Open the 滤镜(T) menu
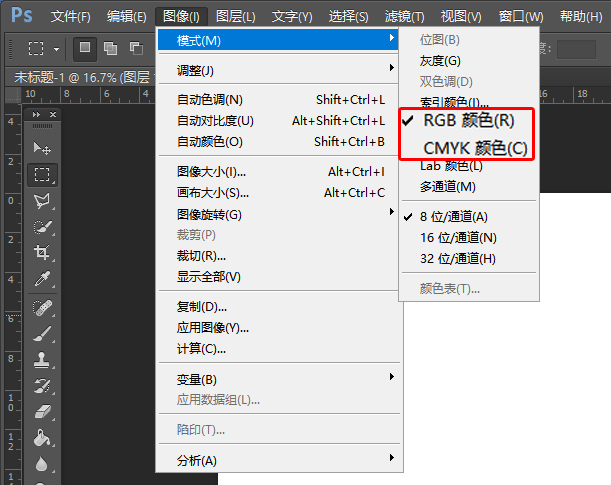The height and width of the screenshot is (485, 611). [404, 17]
